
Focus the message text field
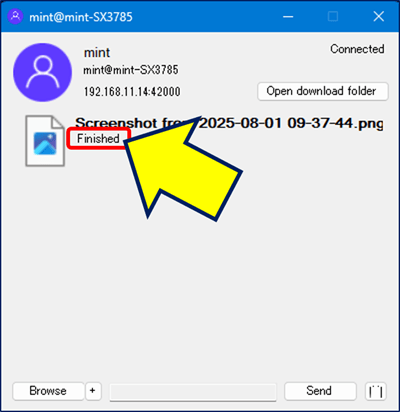point(193,392)
